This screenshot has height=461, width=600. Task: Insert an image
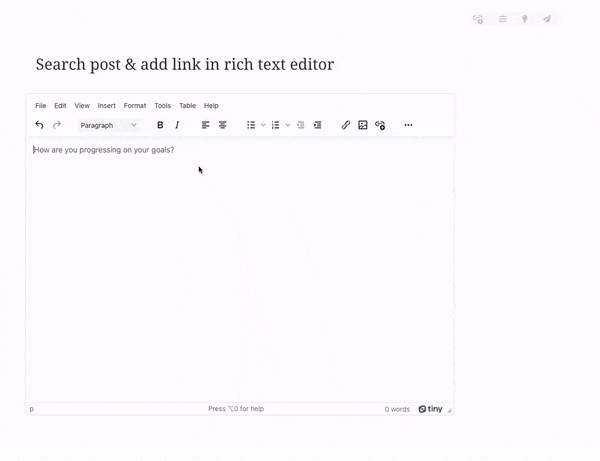tap(363, 125)
